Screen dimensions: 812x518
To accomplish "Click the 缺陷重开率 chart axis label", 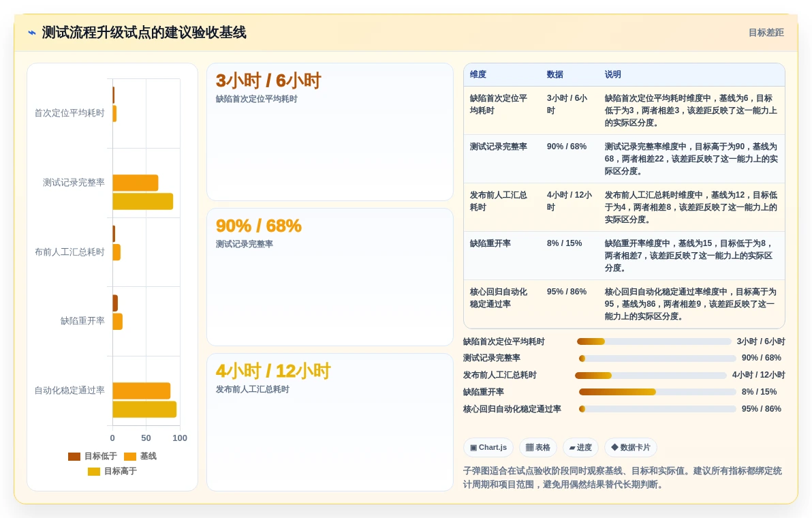I will pos(82,321).
